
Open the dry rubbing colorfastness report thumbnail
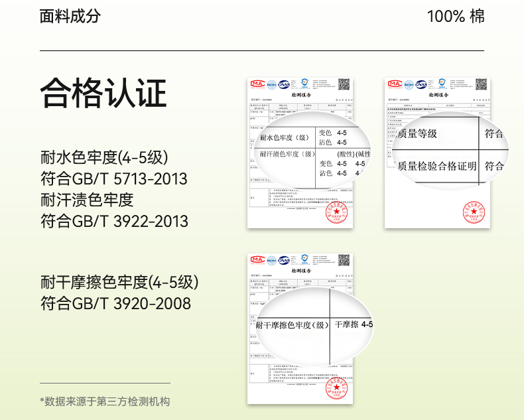pyautogui.click(x=300, y=328)
